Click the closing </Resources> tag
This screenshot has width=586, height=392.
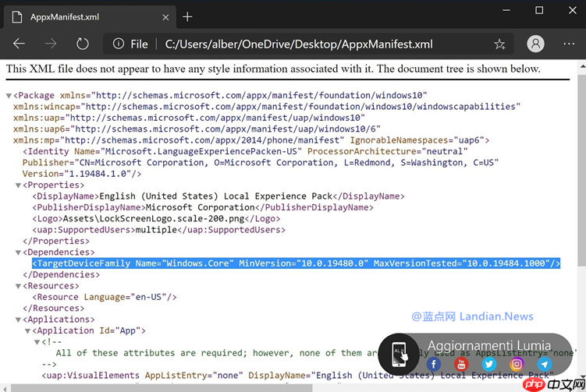click(53, 308)
